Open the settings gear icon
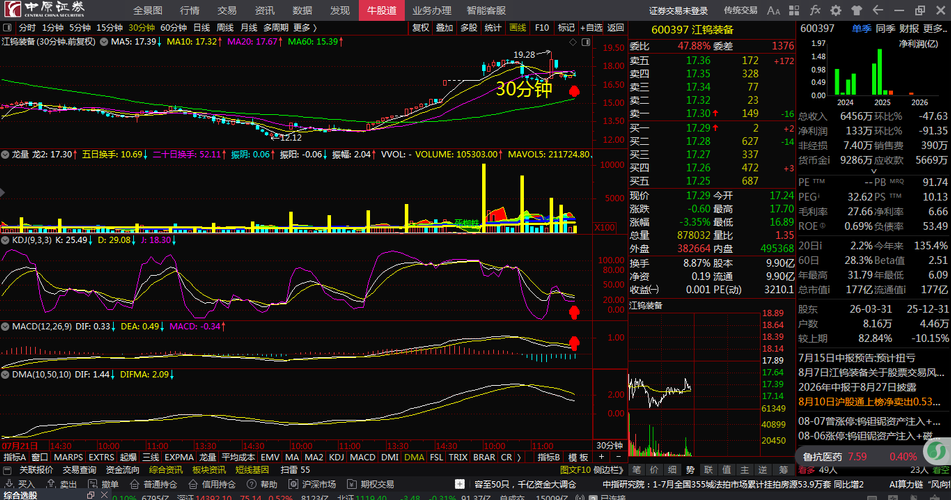The height and width of the screenshot is (500, 951). pyautogui.click(x=836, y=10)
